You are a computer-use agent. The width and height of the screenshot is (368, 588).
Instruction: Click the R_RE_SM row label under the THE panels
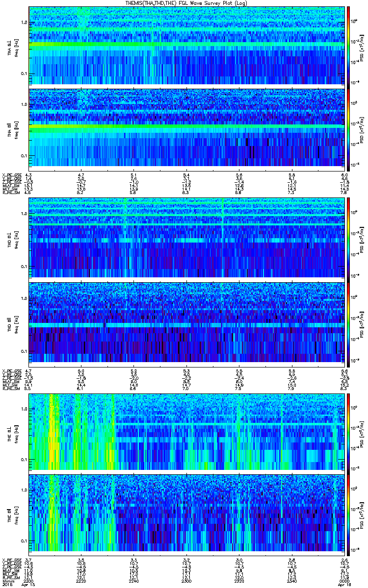point(11,577)
